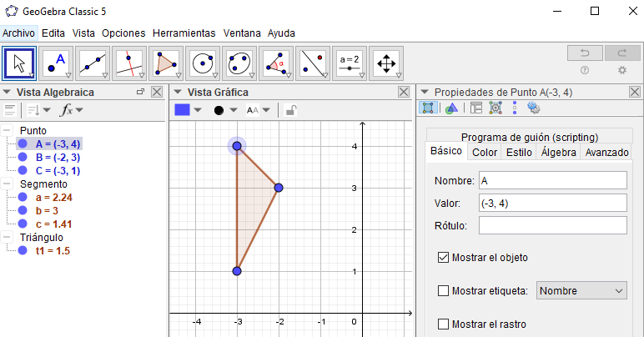Select the Move Graphics View tool

point(385,63)
